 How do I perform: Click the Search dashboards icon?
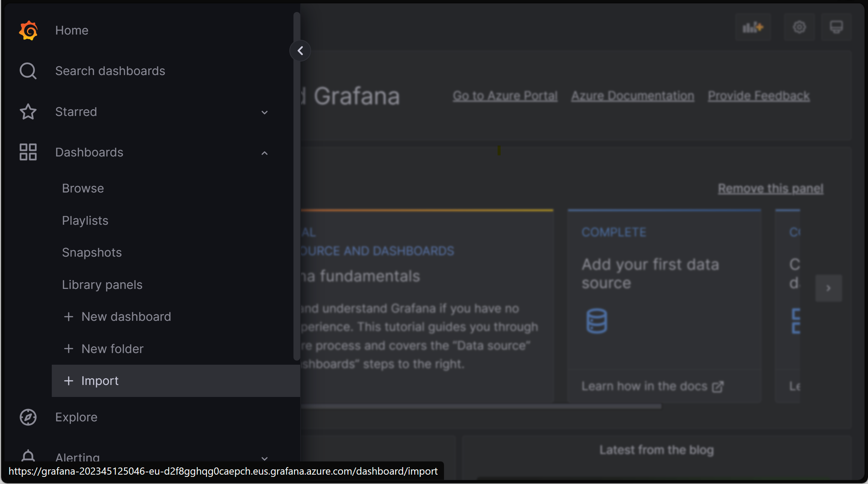[27, 71]
